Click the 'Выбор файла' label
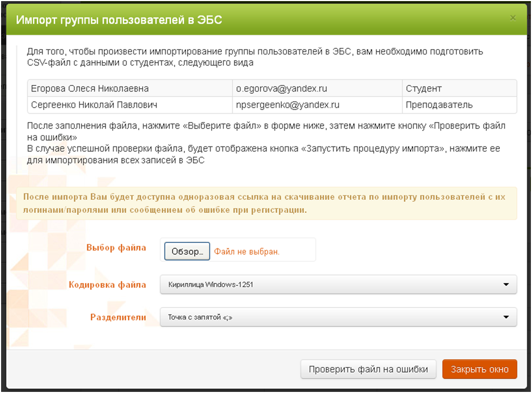This screenshot has height=393, width=532. 116,248
